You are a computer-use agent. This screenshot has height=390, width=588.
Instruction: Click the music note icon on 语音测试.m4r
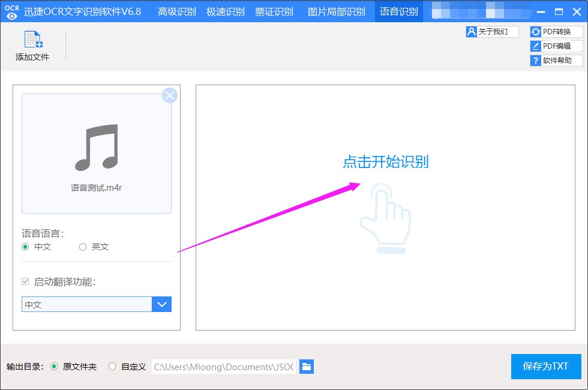[x=96, y=147]
